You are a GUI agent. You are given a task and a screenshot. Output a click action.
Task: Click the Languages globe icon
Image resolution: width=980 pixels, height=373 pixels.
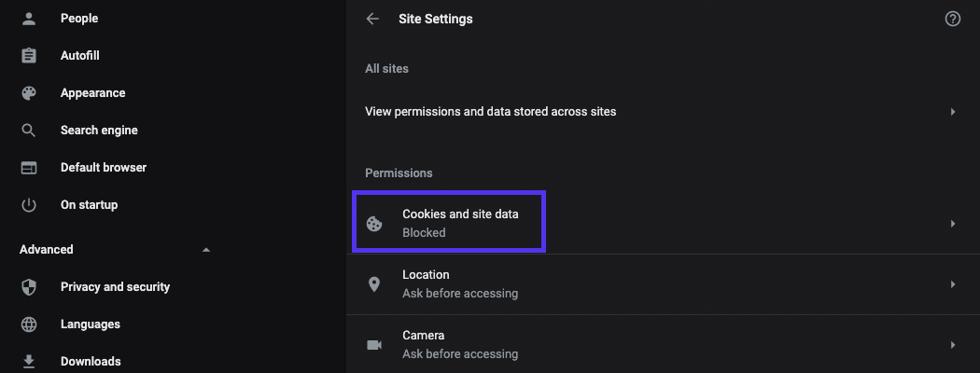pyautogui.click(x=29, y=325)
